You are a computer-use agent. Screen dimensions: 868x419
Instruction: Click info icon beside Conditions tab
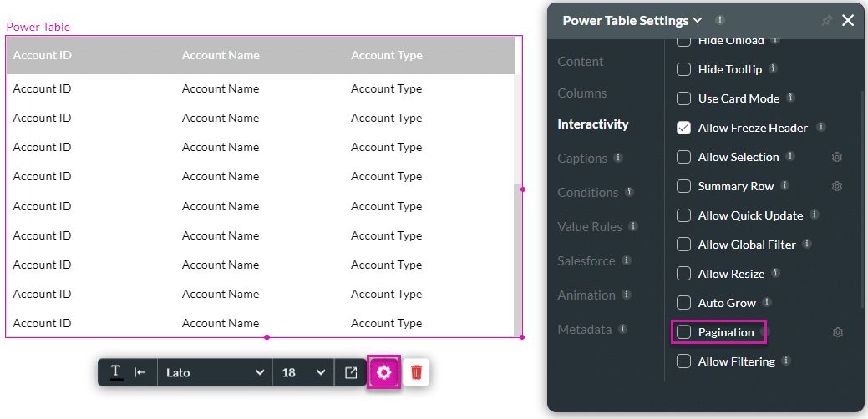(629, 192)
